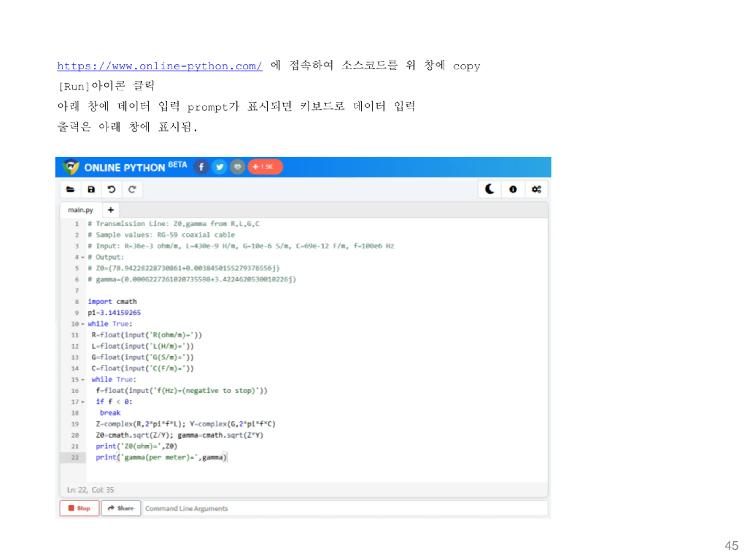The image size is (747, 560).
Task: Click line 9 'pi=3.14159265'
Action: click(114, 313)
